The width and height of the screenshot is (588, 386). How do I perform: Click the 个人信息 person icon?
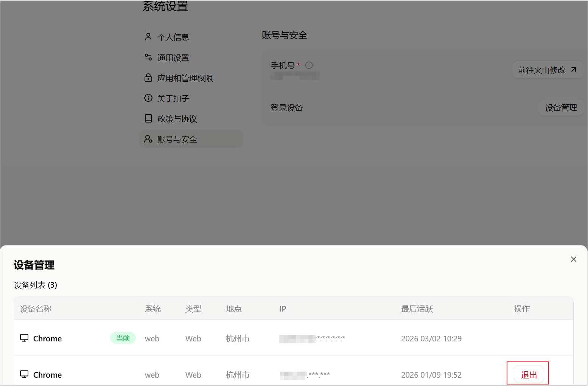pos(148,37)
